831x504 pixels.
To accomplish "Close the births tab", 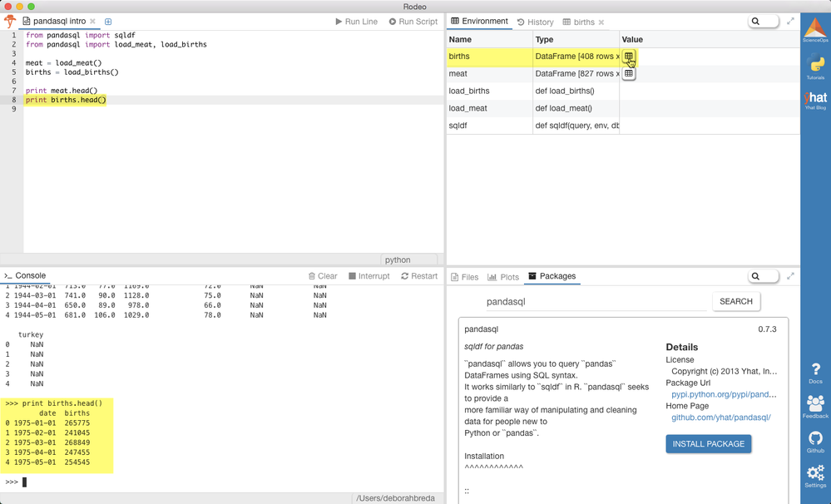I will pyautogui.click(x=601, y=22).
